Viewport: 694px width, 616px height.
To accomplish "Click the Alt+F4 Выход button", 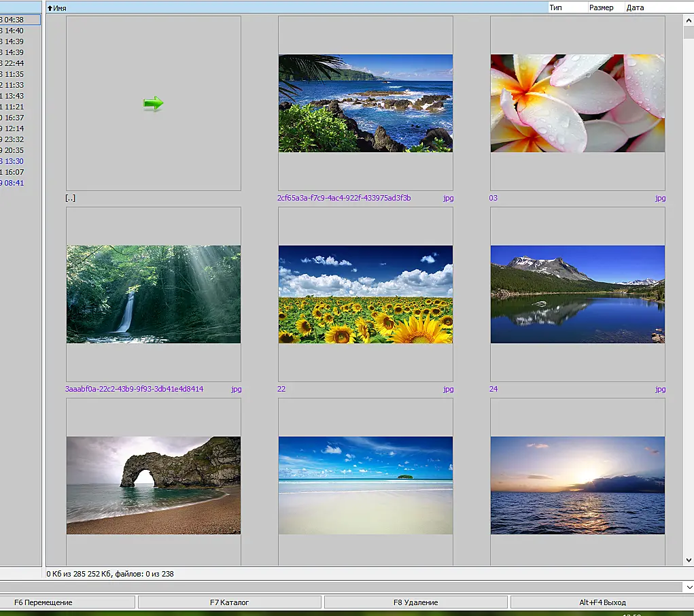I will [602, 602].
